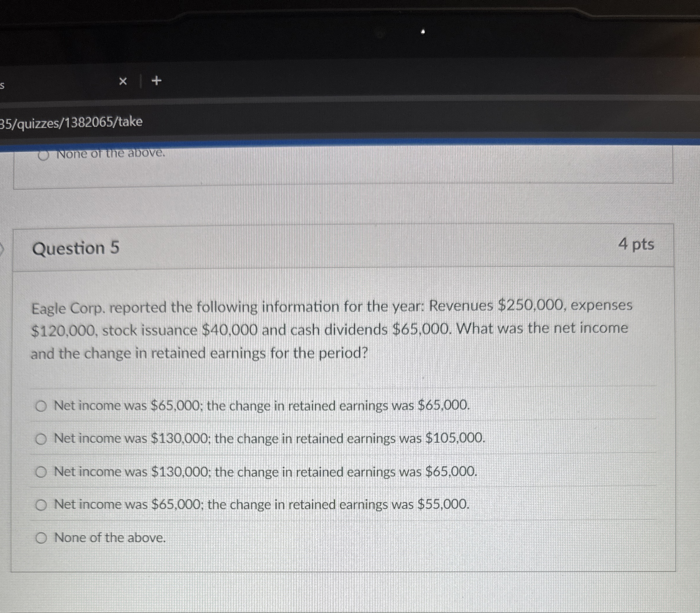
Task: Click the Eagle Corp. question text
Action: coord(331,329)
